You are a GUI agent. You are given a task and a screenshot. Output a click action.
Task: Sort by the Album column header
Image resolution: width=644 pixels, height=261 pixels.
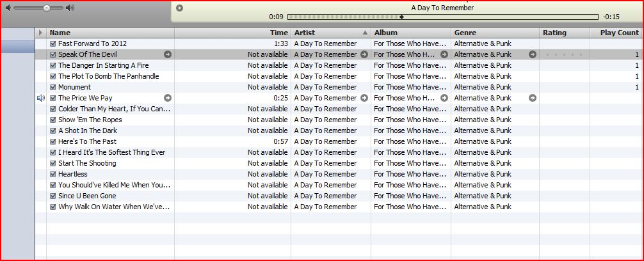(x=411, y=33)
